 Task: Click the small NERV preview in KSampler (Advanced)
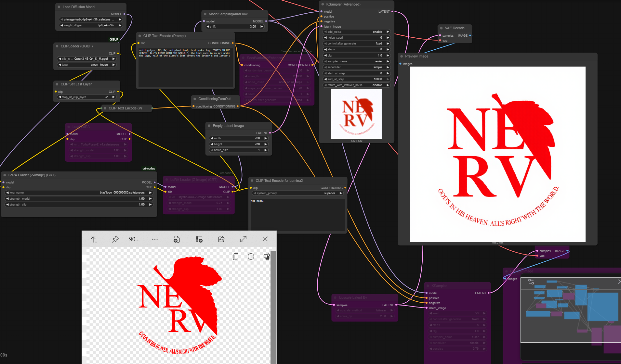tap(357, 114)
